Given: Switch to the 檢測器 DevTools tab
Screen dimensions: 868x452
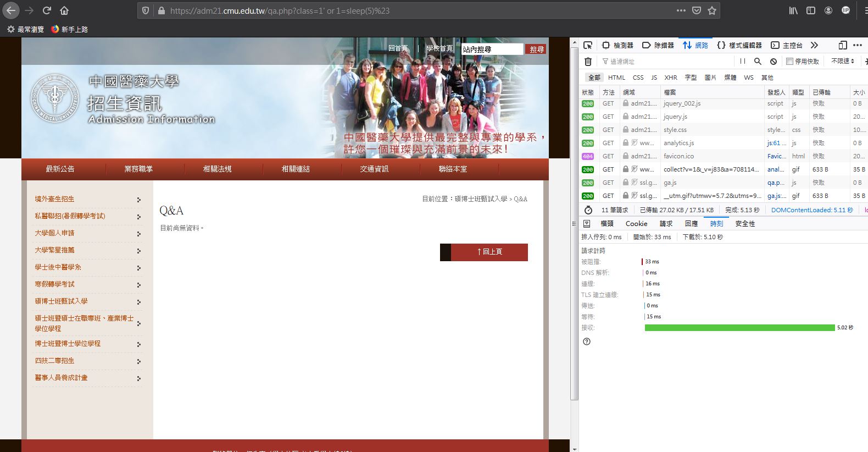Looking at the screenshot, I should (617, 45).
